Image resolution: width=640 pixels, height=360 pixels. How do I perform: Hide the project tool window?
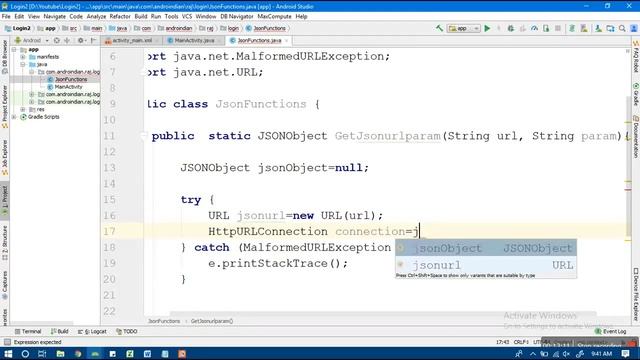coord(93,40)
